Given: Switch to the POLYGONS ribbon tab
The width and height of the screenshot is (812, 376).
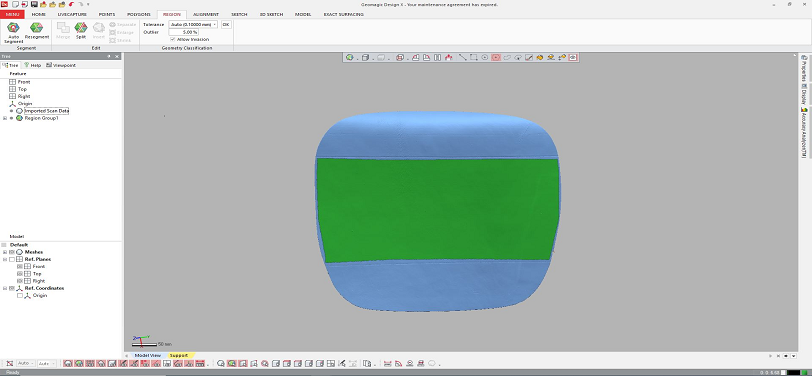Looking at the screenshot, I should pos(139,15).
